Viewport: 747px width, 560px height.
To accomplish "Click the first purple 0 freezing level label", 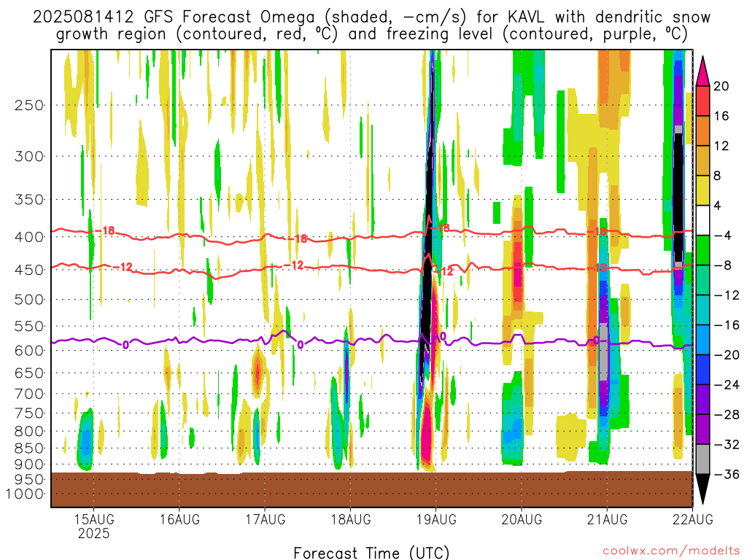I will tap(125, 345).
